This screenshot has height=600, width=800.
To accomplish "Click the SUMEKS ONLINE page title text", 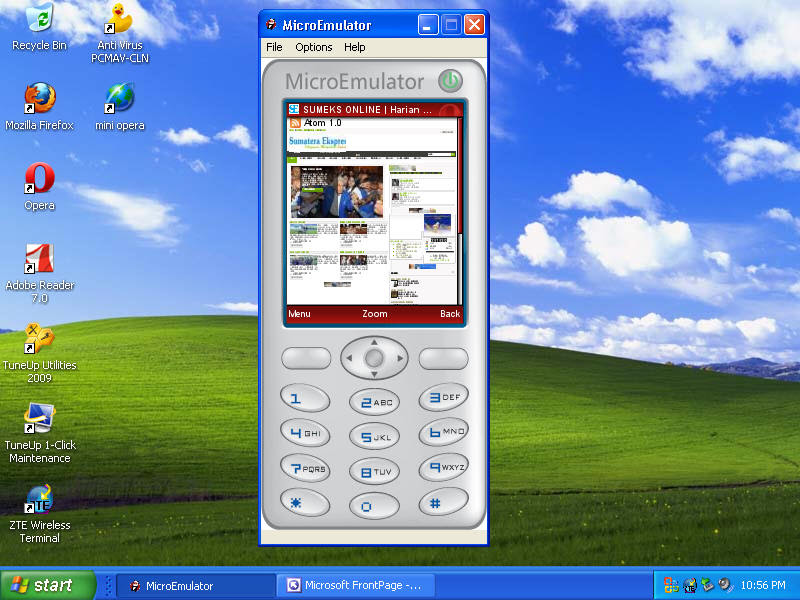I will [x=367, y=110].
